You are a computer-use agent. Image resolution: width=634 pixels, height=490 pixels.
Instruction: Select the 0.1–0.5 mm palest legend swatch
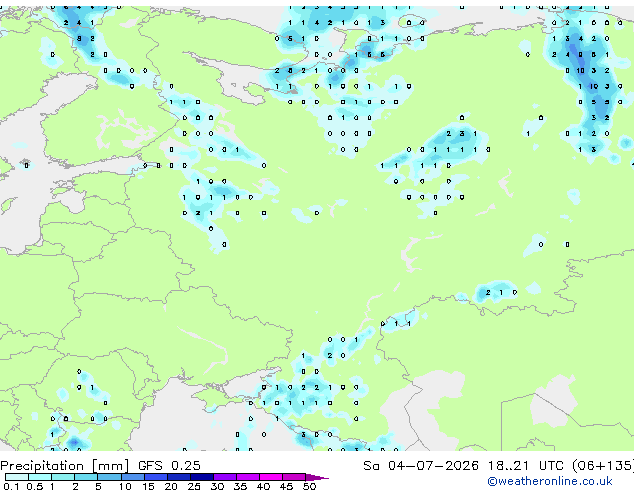click(17, 477)
